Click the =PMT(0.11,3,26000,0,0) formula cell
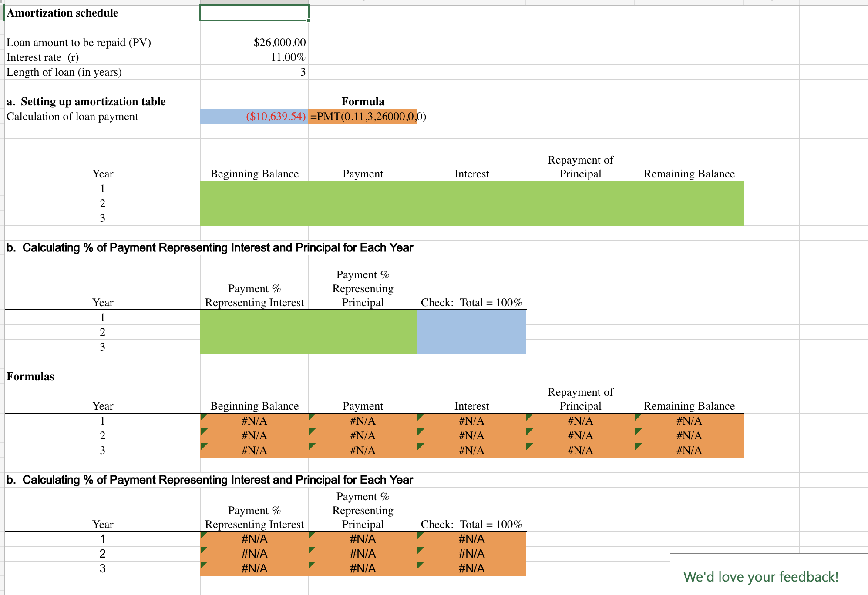This screenshot has height=595, width=868. coord(363,117)
